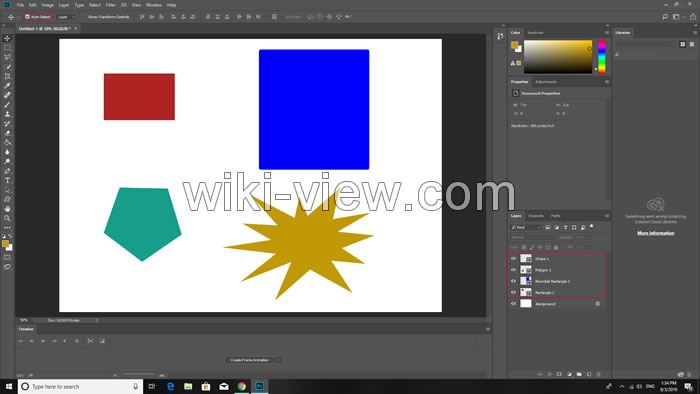The width and height of the screenshot is (700, 394).
Task: Click the Windows Start button
Action: click(x=9, y=386)
